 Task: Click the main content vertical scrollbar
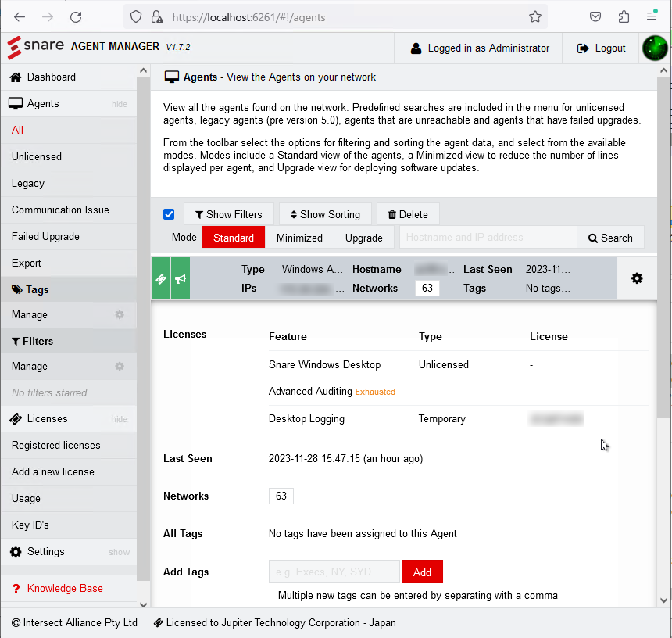point(664,246)
